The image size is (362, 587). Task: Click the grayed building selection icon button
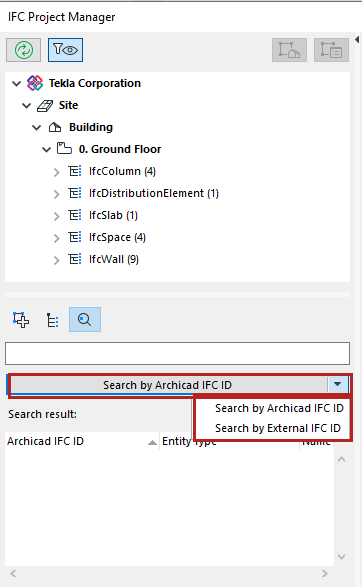(x=289, y=50)
